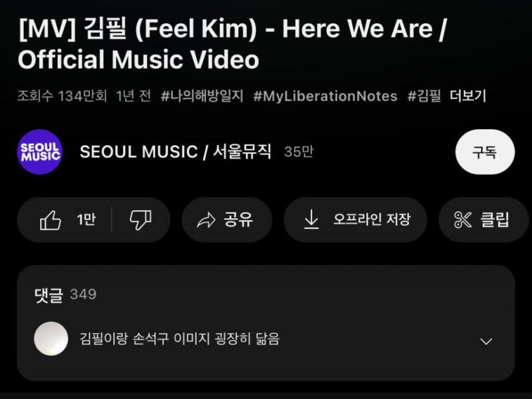Dislike the video with thumbs-down icon
Image resolution: width=532 pixels, height=399 pixels.
click(140, 220)
